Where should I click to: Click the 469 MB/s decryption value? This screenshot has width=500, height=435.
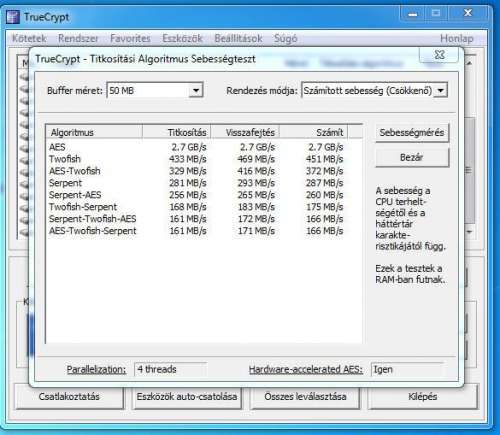click(256, 159)
